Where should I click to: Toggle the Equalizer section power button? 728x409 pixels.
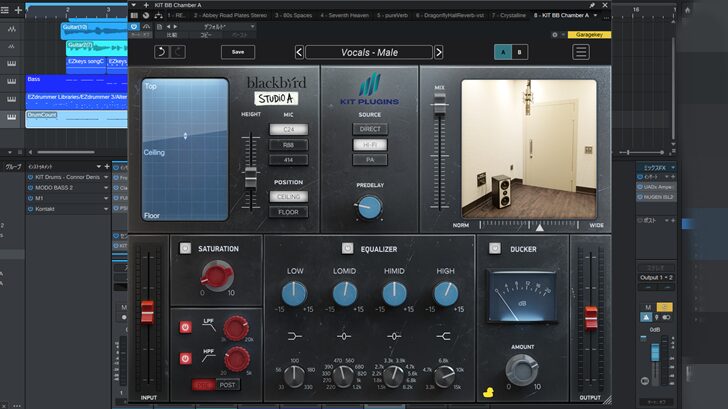[x=347, y=248]
